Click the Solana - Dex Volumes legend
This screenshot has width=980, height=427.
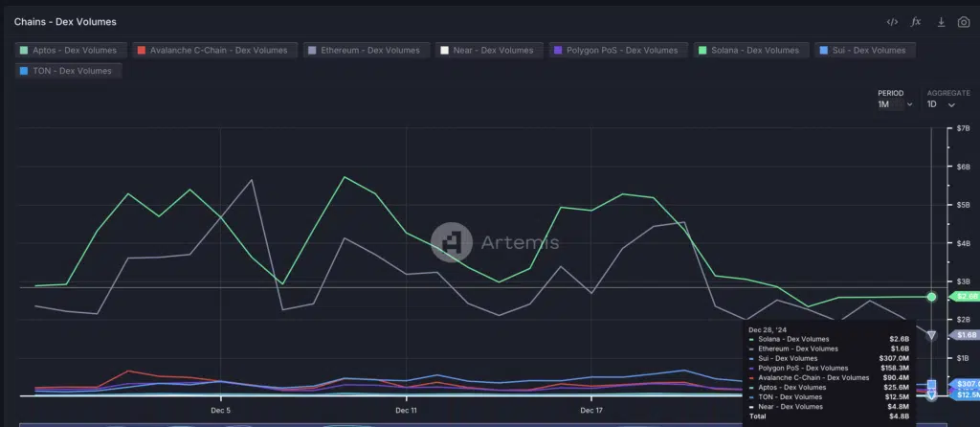749,50
